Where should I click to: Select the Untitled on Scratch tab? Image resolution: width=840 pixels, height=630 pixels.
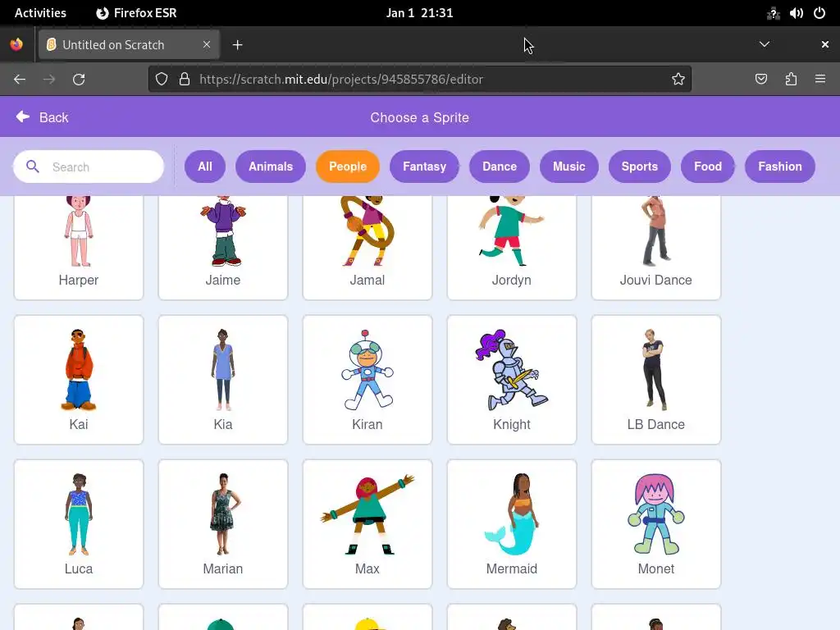pos(129,44)
